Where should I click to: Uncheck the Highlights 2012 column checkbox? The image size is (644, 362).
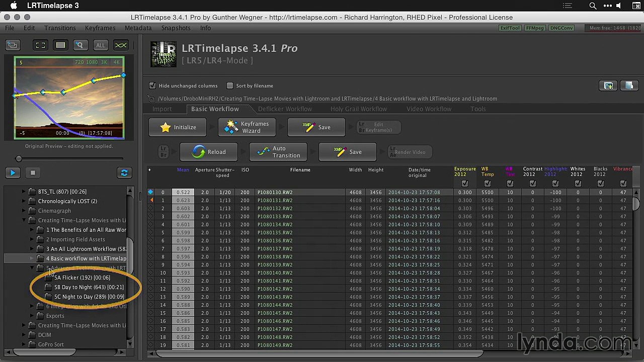point(555,184)
